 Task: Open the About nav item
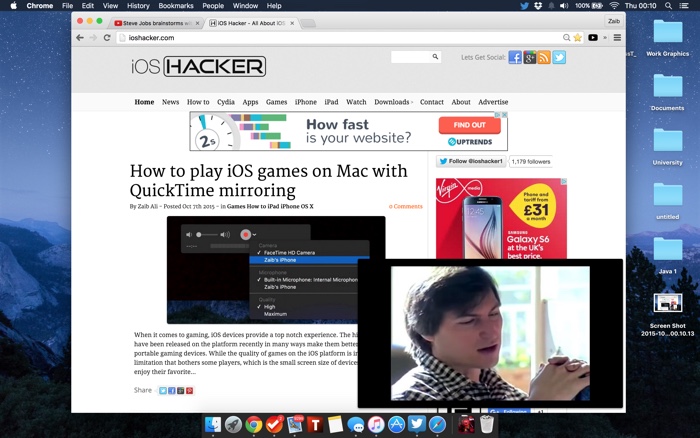[x=461, y=102]
